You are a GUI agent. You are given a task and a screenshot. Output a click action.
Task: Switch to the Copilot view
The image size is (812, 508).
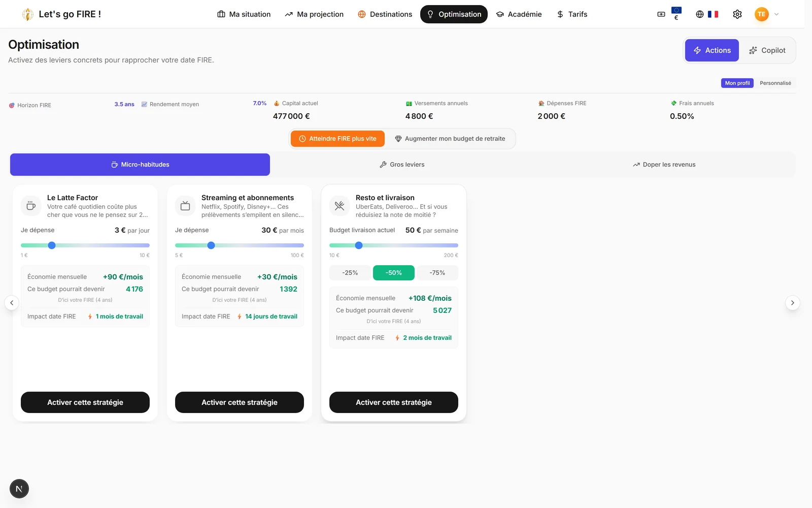pyautogui.click(x=767, y=50)
